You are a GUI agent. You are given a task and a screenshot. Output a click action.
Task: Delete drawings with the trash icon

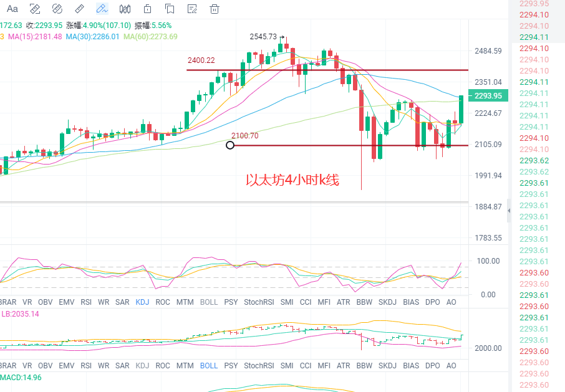click(x=215, y=9)
